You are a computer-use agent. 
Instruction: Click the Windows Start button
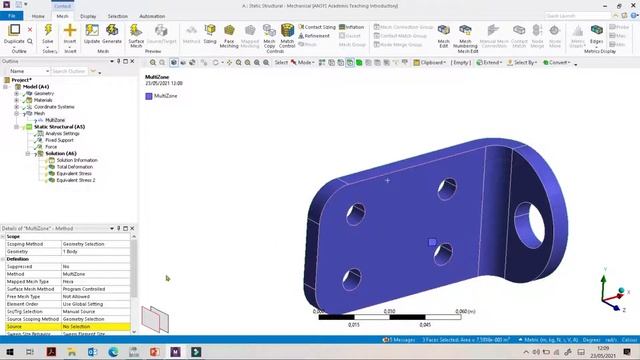click(x=9, y=352)
